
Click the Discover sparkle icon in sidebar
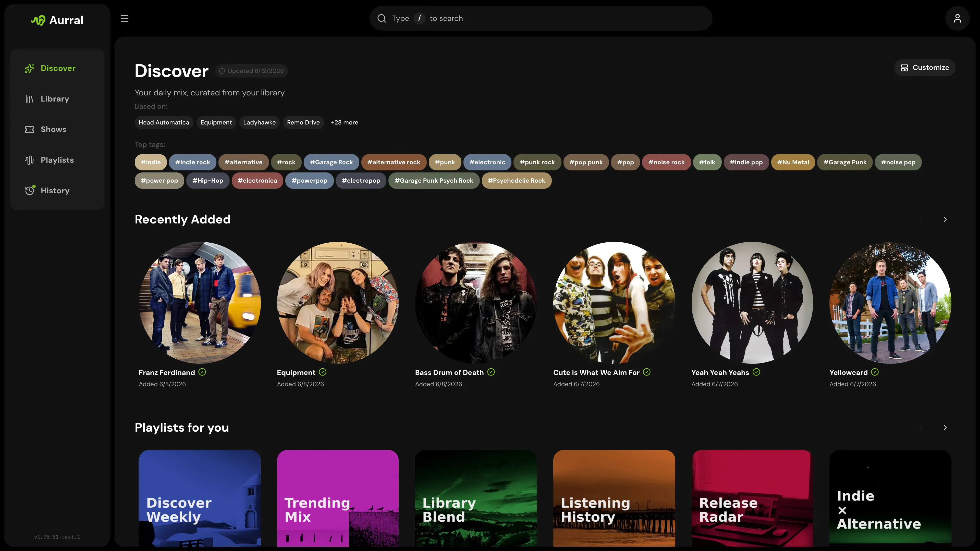[30, 68]
